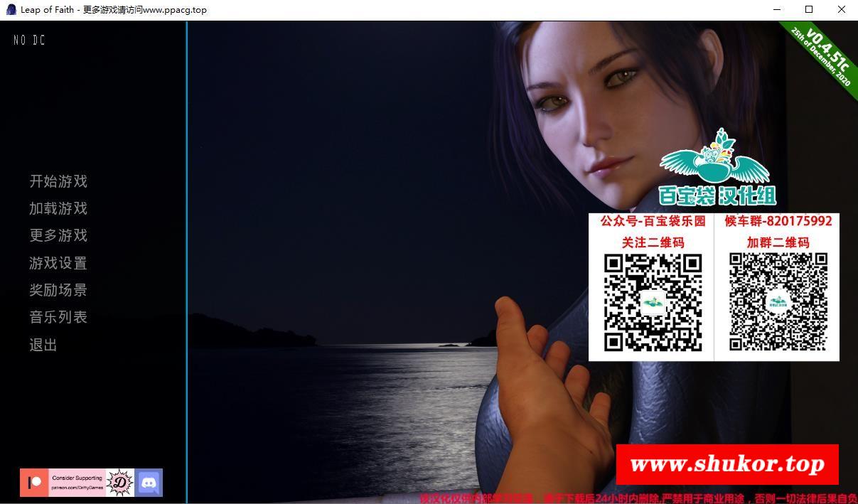Maximize the Leap of Faith window

(x=809, y=10)
